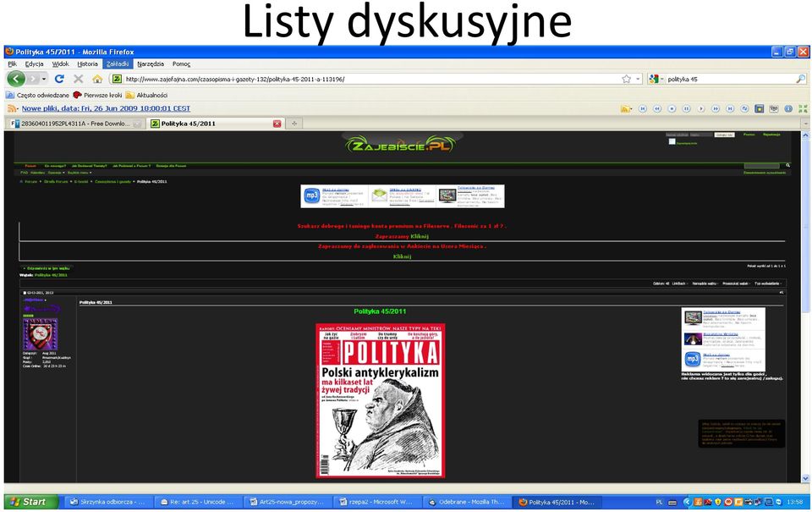812x512 pixels.
Task: Switch to 'Skrzynka odbiorcza' taskbar window
Action: (110, 502)
